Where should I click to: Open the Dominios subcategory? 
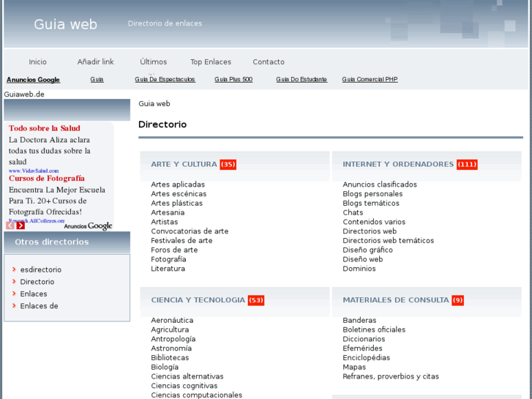pyautogui.click(x=359, y=269)
